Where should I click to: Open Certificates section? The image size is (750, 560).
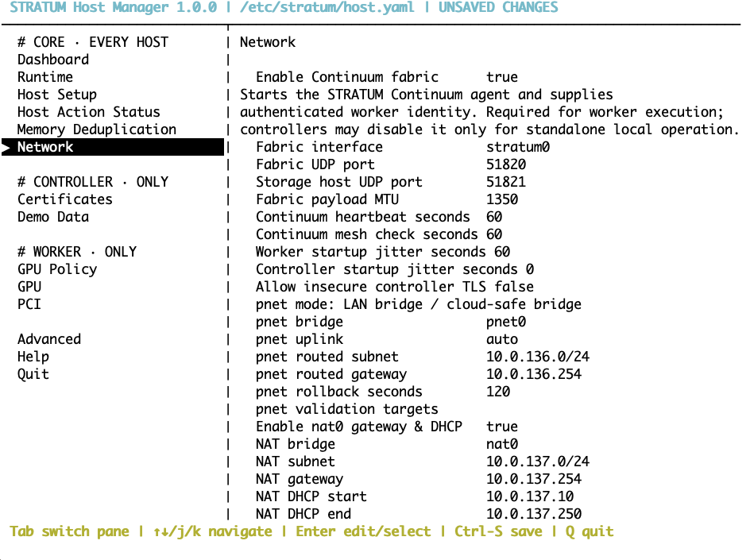[x=65, y=199]
